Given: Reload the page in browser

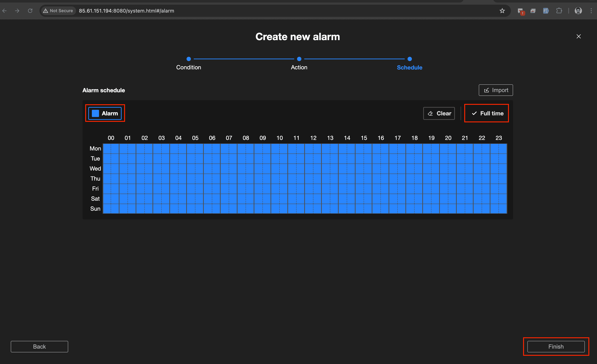Looking at the screenshot, I should (30, 11).
